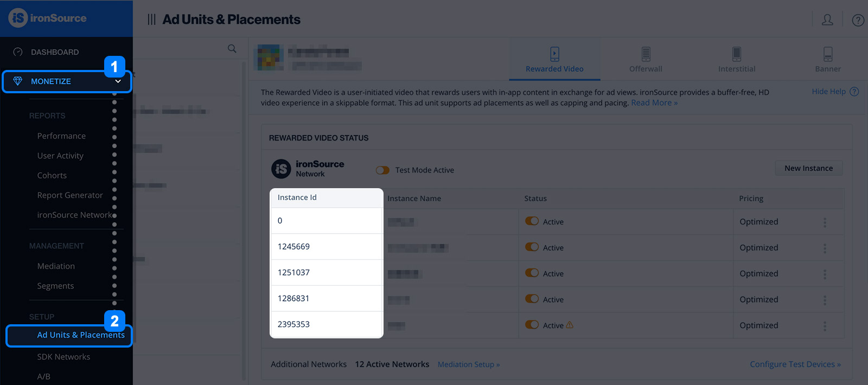Open more options for instance 0 row
The image size is (868, 385).
click(x=825, y=222)
